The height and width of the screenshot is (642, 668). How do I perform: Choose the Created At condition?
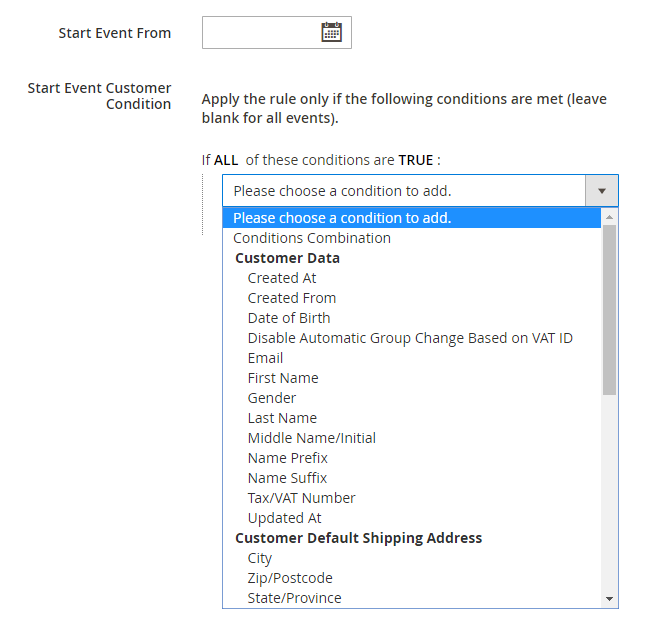pos(282,278)
